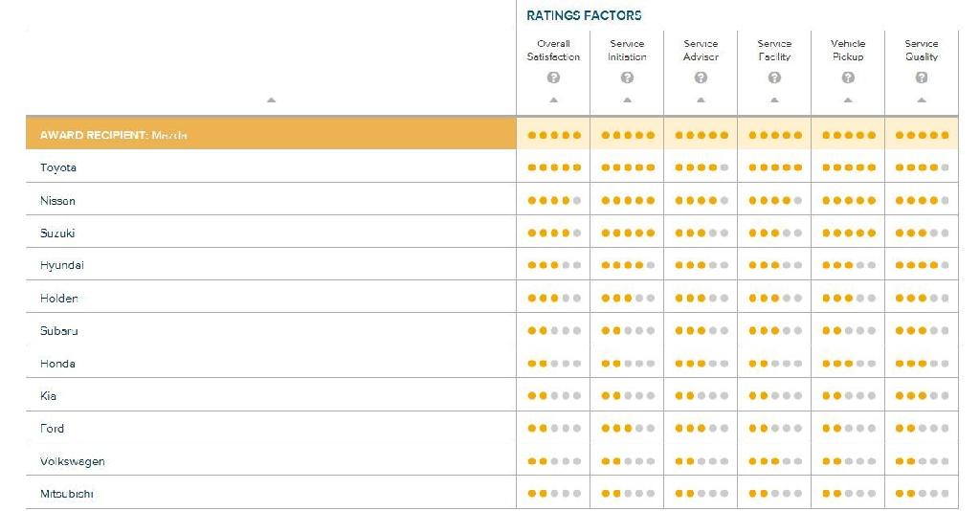Select the Subaru row label
Screen dimensions: 980x511
[x=58, y=330]
